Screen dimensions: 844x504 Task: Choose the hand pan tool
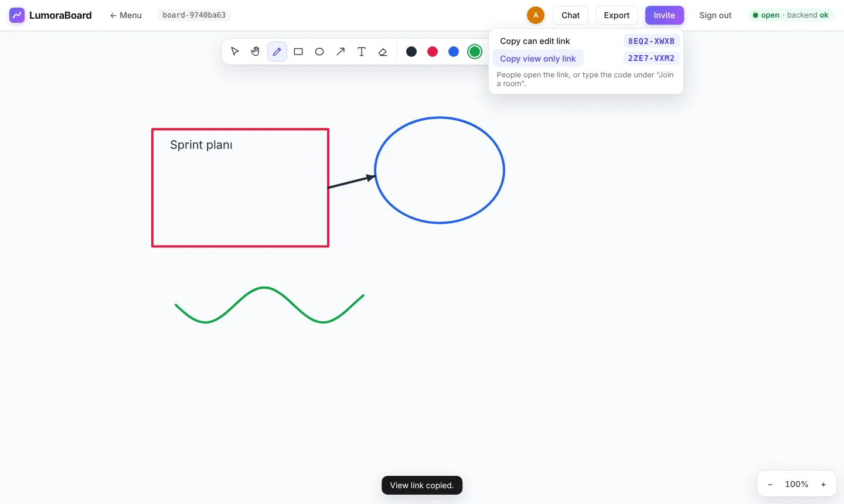(x=256, y=52)
